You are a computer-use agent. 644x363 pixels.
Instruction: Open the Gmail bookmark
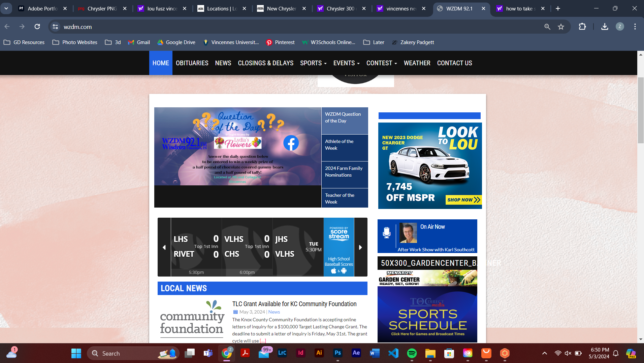(139, 42)
